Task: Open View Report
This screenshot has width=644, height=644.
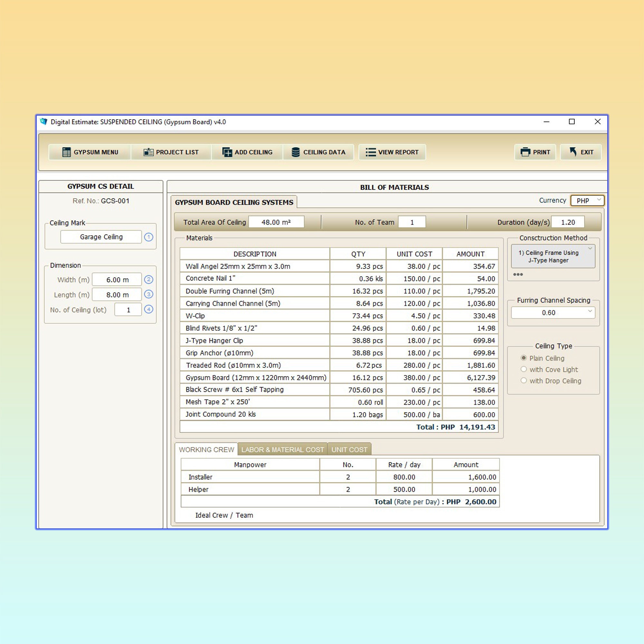Action: (x=392, y=152)
